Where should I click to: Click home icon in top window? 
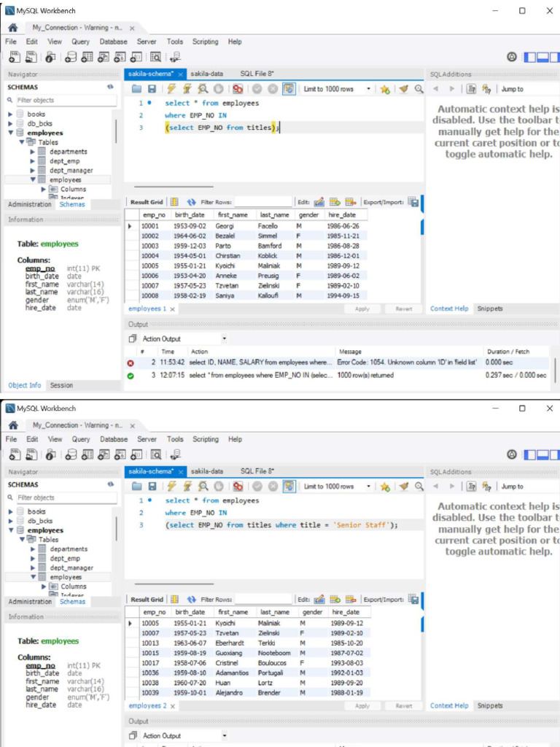tap(13, 28)
